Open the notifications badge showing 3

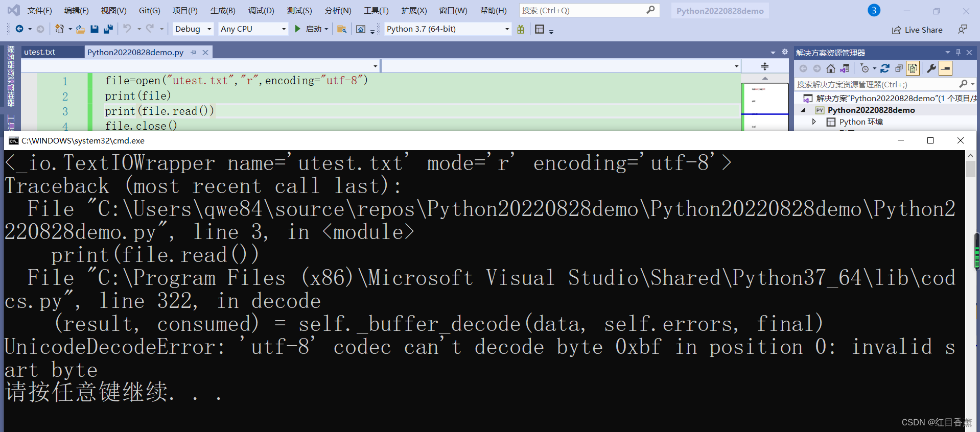tap(874, 10)
